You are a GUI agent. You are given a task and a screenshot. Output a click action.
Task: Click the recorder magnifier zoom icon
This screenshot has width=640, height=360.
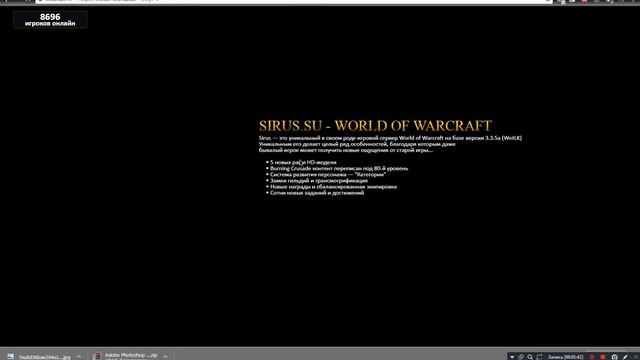[x=530, y=357]
